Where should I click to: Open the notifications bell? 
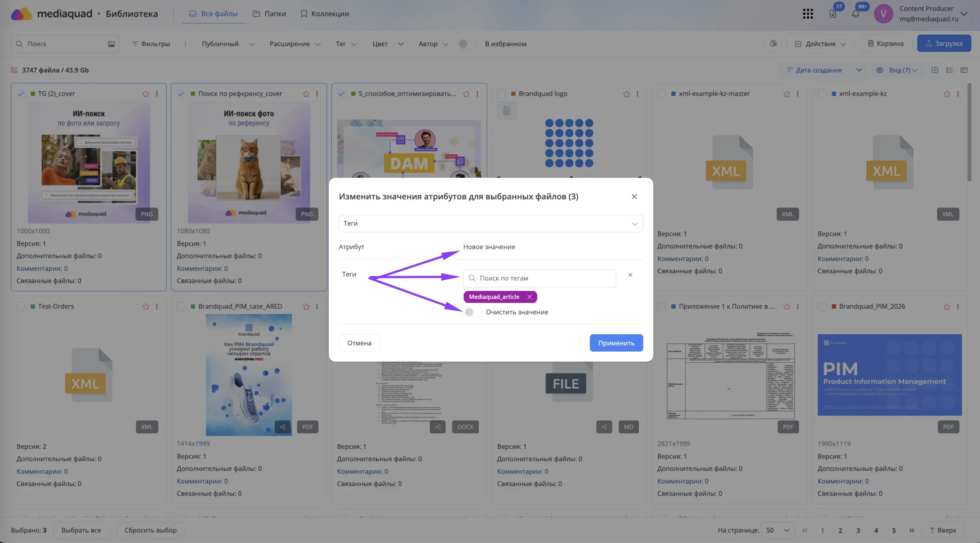point(856,14)
